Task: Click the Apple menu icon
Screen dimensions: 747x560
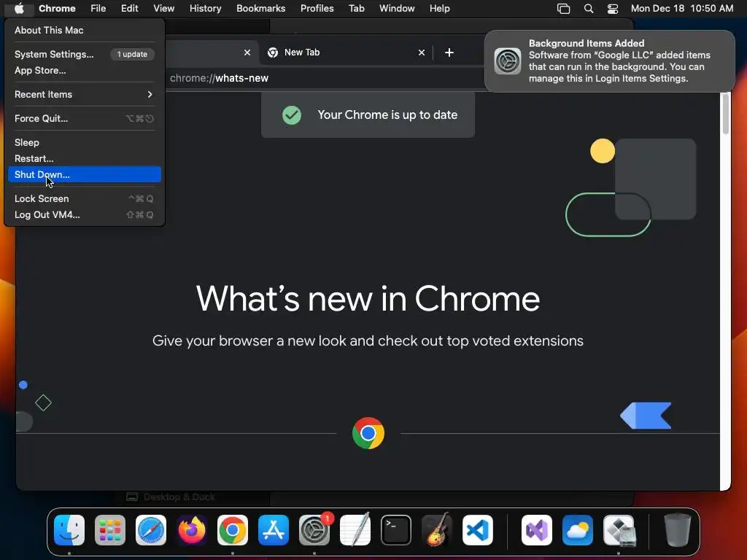Action: point(19,8)
